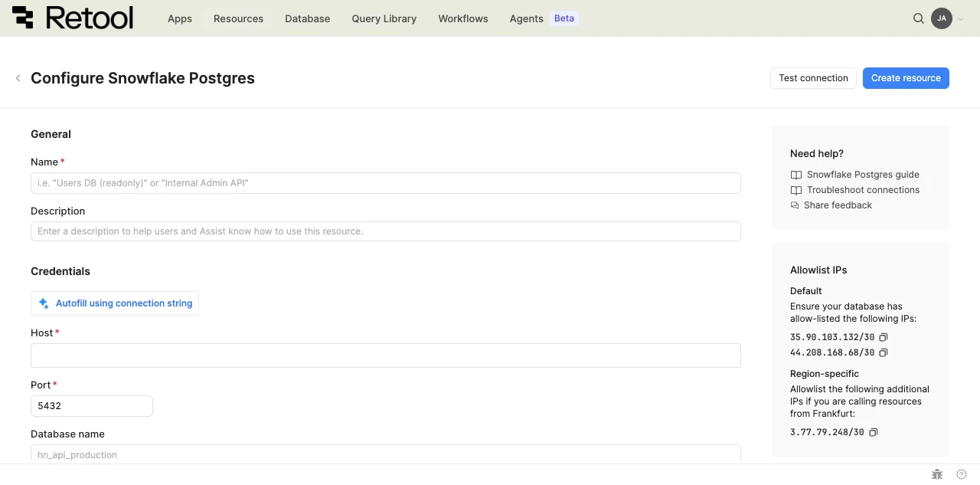980x485 pixels.
Task: Open the search magnifier icon
Action: coord(919,18)
